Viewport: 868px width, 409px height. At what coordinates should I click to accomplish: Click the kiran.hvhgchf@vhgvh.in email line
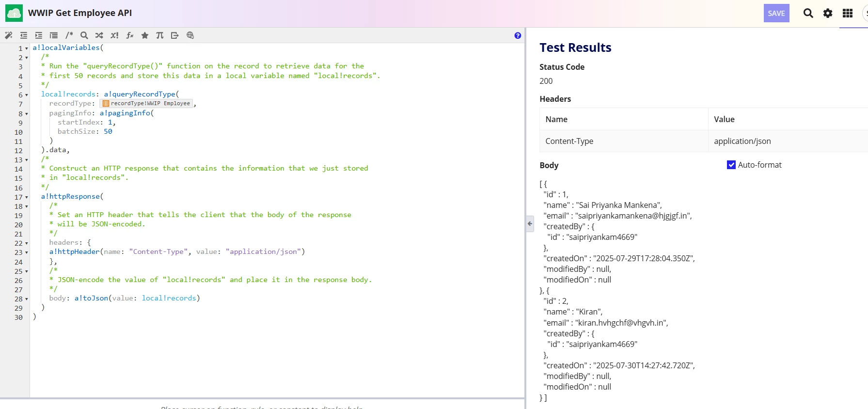[606, 323]
